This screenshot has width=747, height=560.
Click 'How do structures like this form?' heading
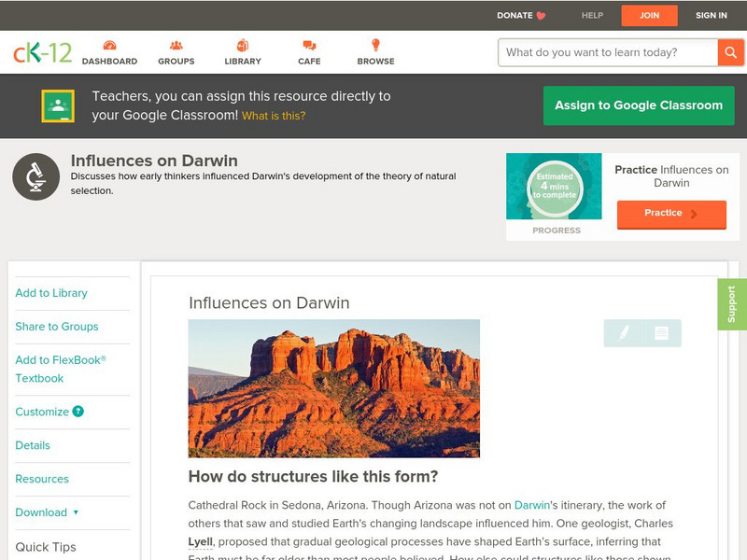click(x=313, y=476)
